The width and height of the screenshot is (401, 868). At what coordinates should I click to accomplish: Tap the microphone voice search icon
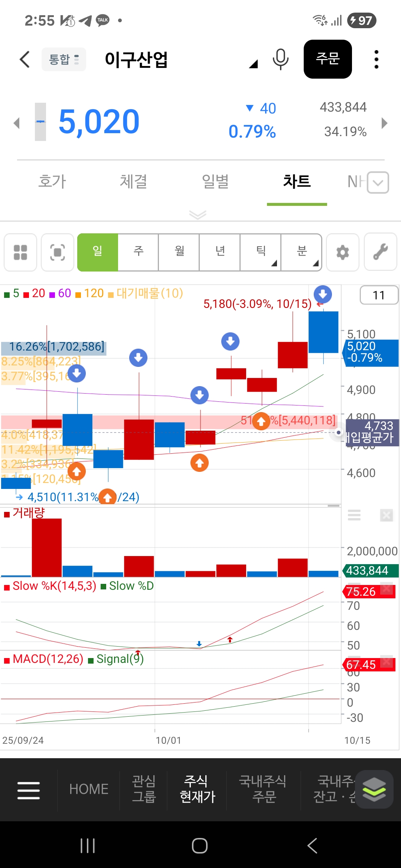pyautogui.click(x=280, y=59)
